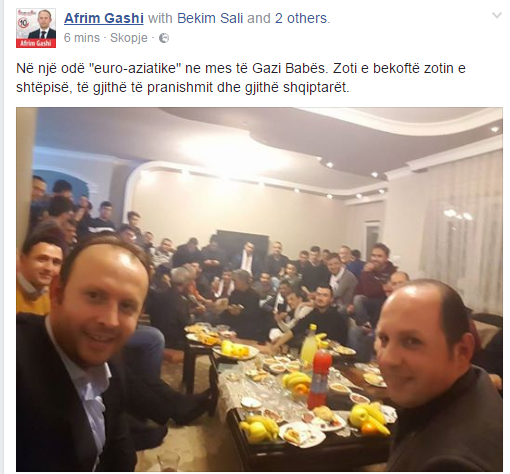Open the group selfie photo

click(259, 289)
